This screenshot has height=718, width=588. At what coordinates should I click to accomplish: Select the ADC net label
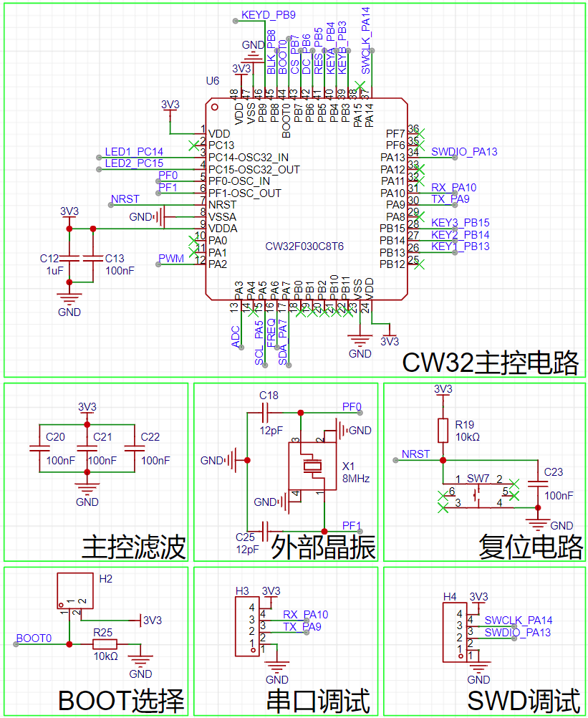point(236,337)
